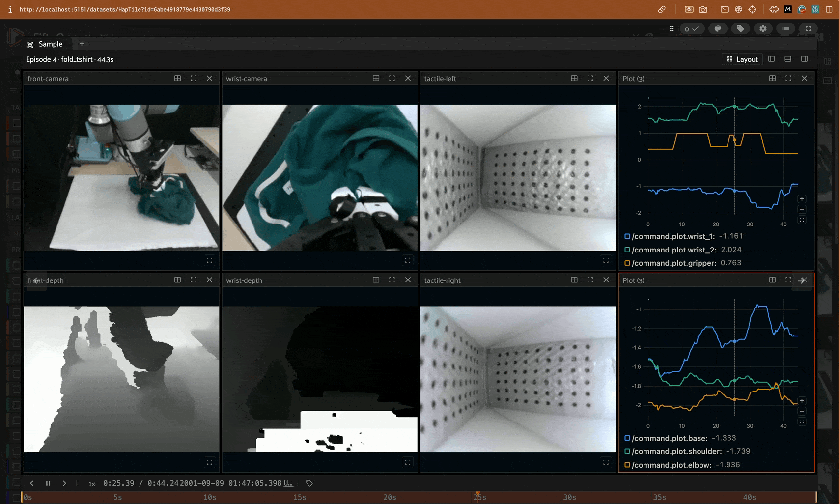Open the settings gear in the top toolbar

point(763,28)
